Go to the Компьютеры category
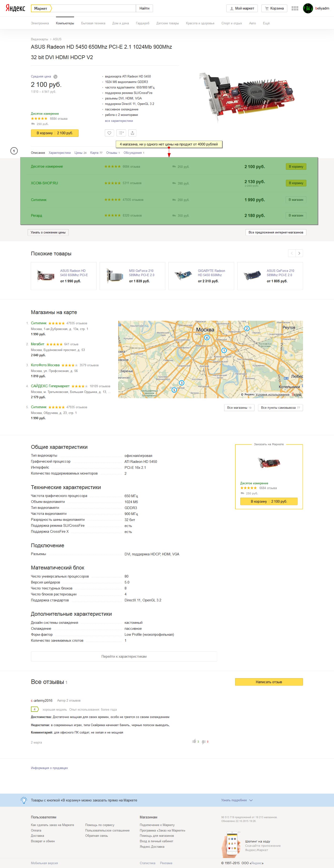334x868 pixels. (x=65, y=23)
